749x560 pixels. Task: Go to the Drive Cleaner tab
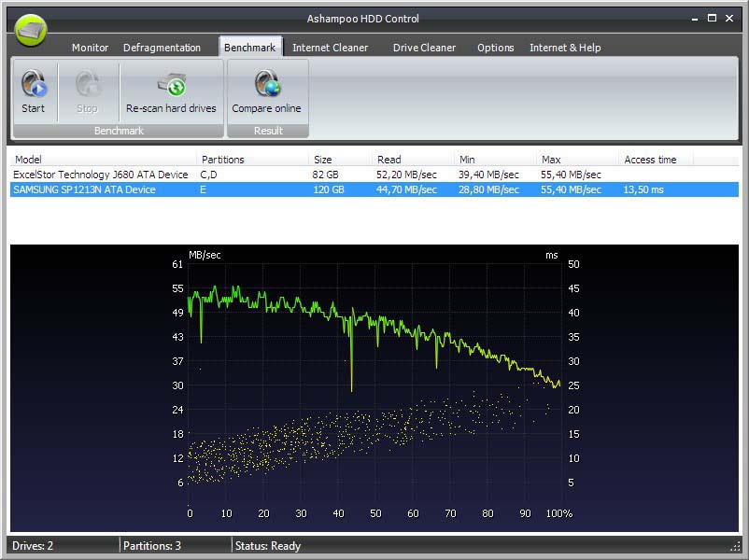pyautogui.click(x=424, y=48)
